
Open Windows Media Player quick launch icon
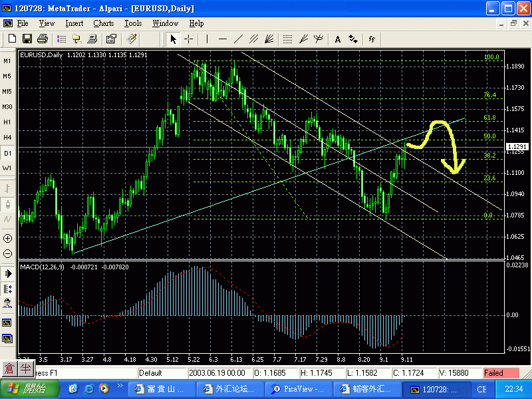pos(104,388)
